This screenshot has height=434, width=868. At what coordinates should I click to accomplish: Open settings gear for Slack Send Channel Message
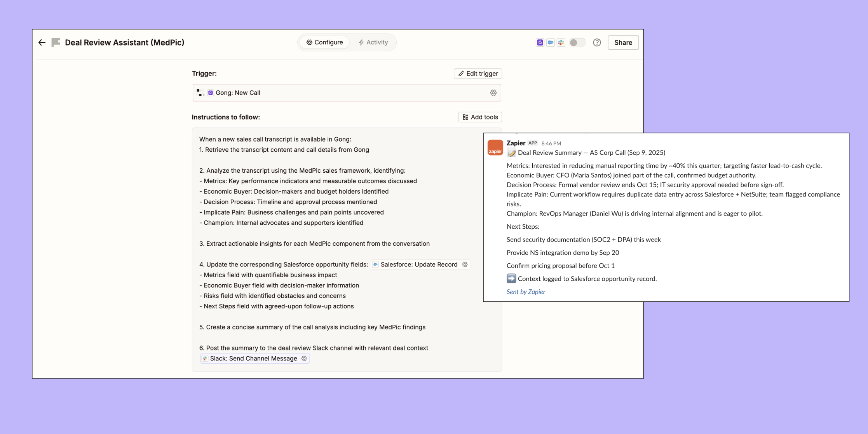[304, 359]
